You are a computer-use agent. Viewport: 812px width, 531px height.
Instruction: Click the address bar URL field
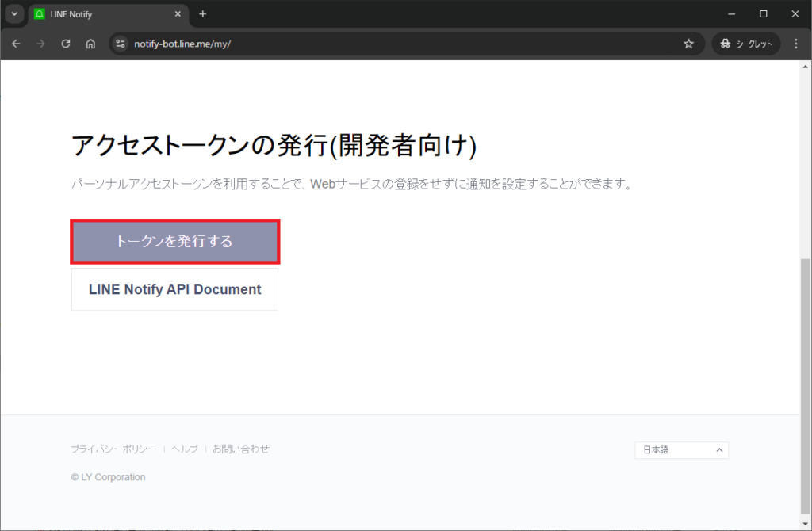click(396, 44)
